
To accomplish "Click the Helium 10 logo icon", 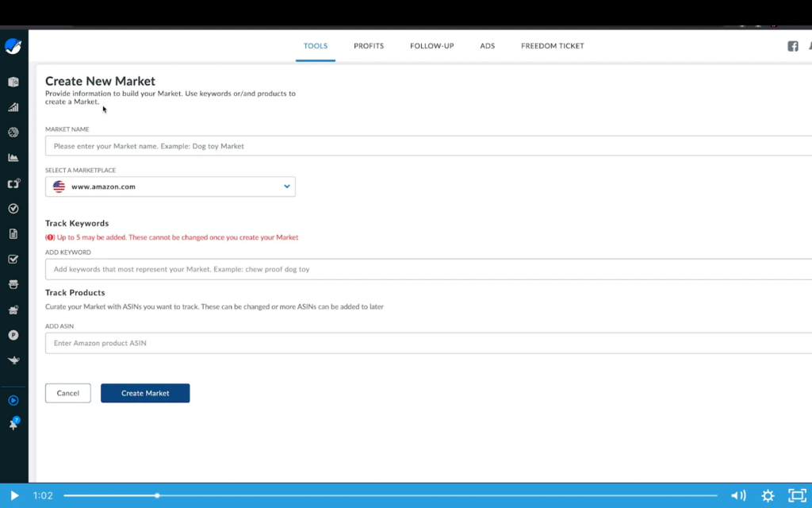I will coord(13,47).
